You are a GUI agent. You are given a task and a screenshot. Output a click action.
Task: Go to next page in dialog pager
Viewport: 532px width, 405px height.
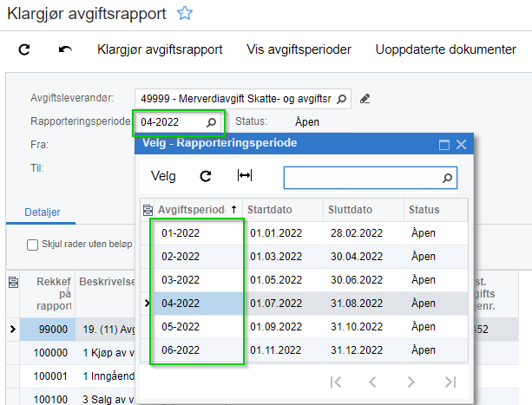point(410,382)
